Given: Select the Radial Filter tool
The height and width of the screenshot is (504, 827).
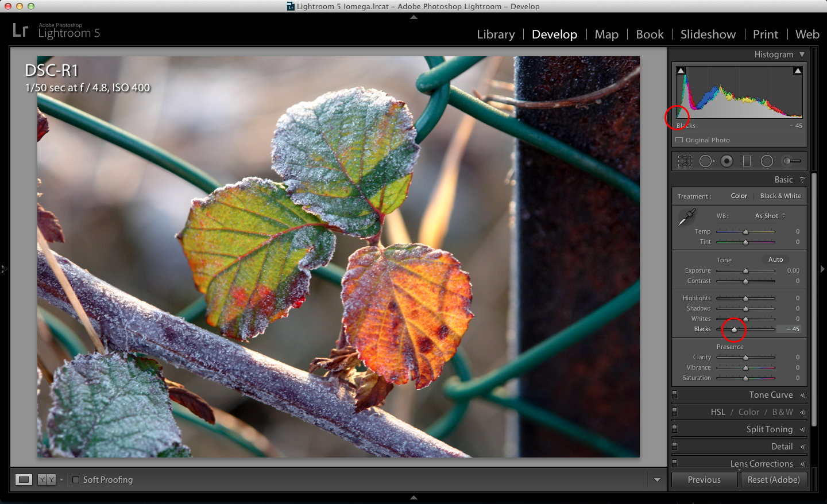Looking at the screenshot, I should point(767,161).
